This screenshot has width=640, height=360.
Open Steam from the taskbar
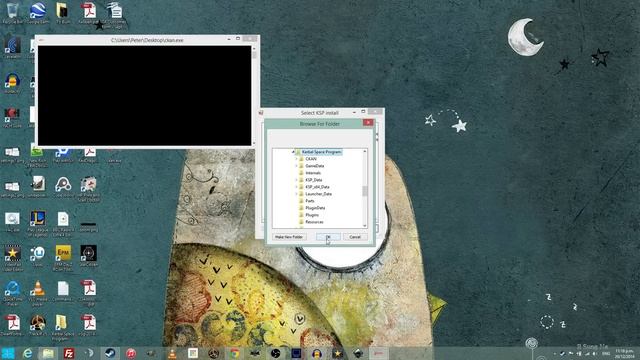[110, 353]
